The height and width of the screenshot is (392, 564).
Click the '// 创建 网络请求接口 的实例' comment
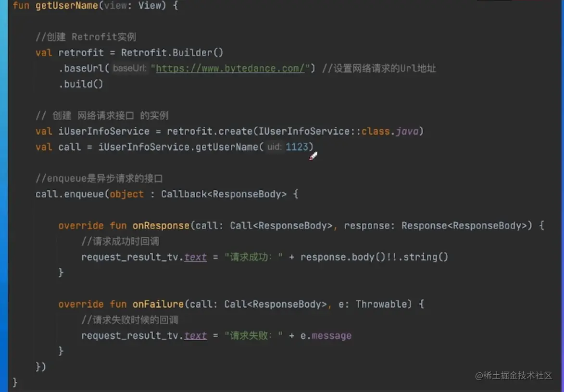(x=102, y=115)
